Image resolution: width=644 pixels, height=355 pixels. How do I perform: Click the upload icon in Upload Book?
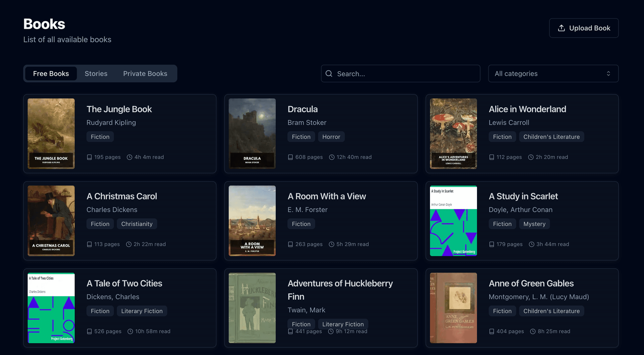coord(561,28)
